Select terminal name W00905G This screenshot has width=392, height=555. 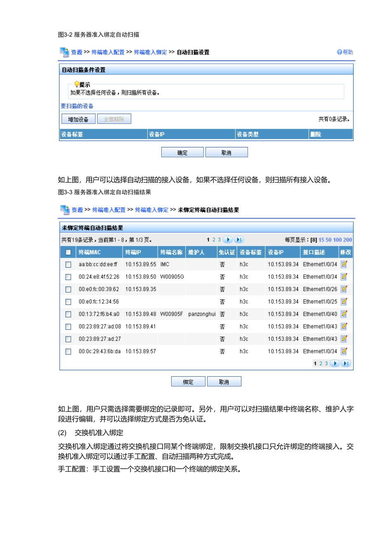coord(172,277)
